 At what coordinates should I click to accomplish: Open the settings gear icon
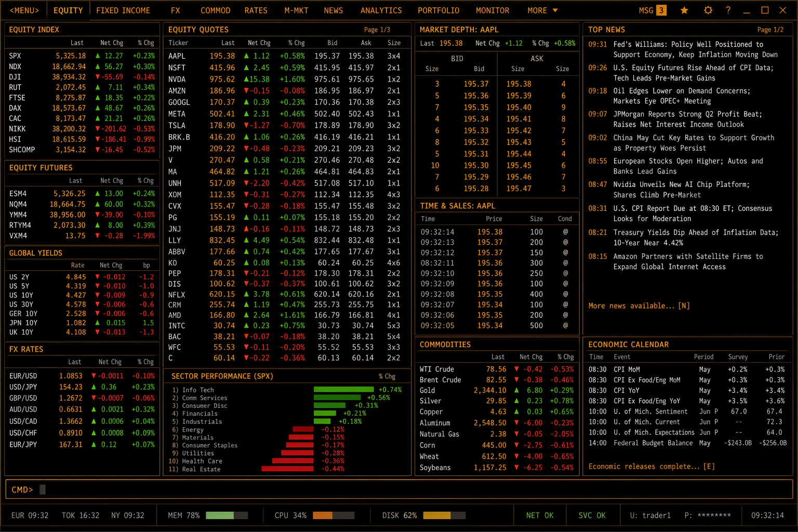click(x=708, y=10)
